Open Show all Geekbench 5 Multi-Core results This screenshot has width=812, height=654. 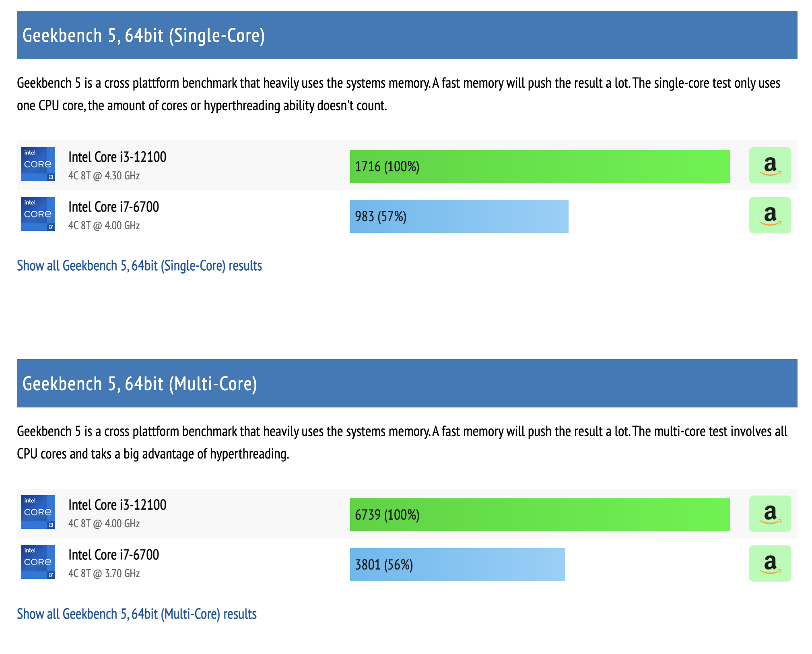(137, 614)
